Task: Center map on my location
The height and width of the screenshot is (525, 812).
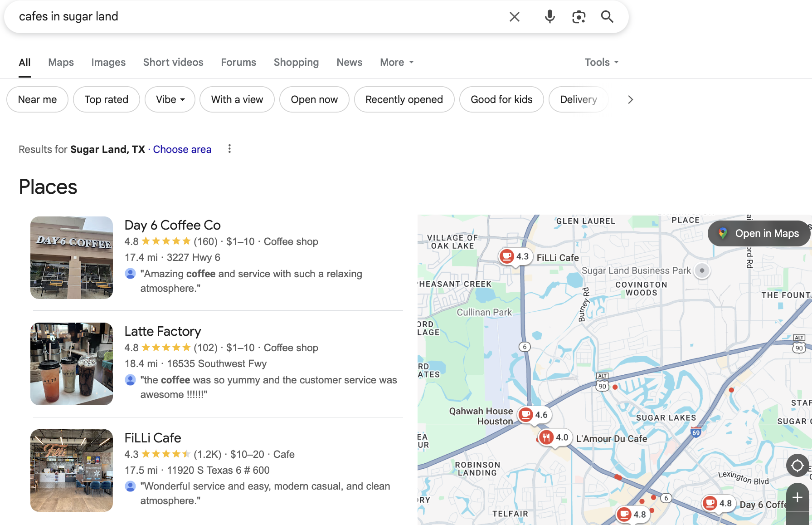Action: pos(797,465)
